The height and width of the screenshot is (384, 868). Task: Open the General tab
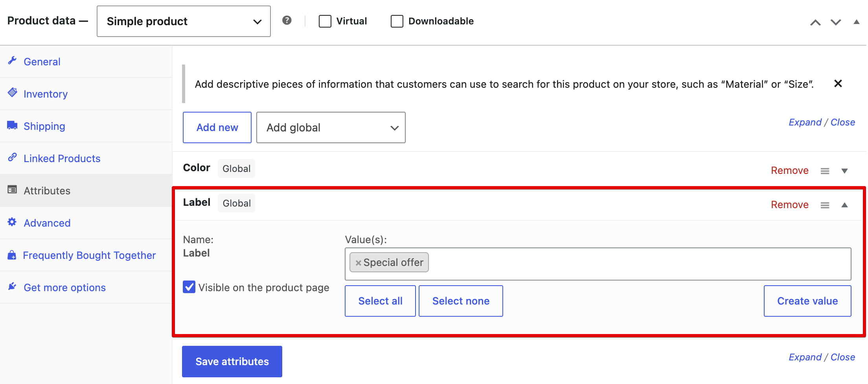86,61
